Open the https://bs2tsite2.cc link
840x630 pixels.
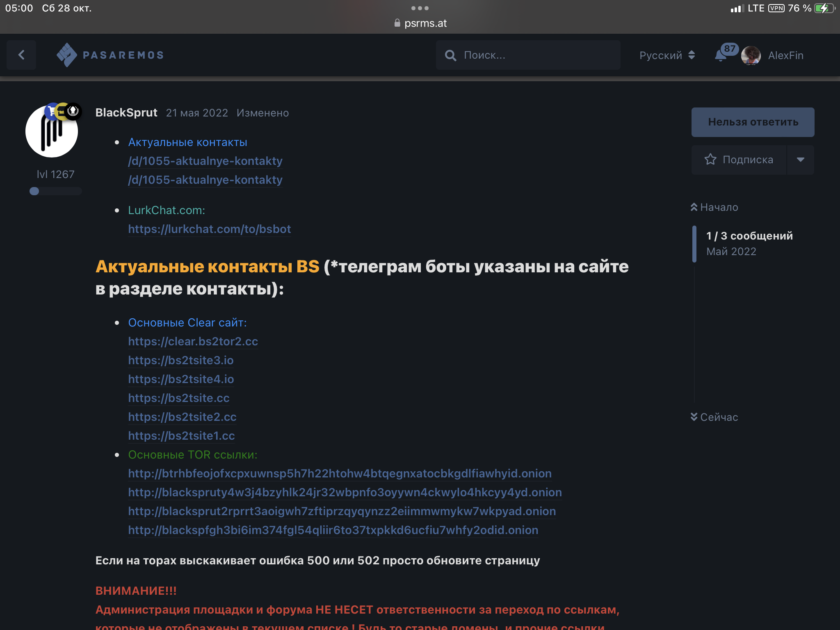click(x=182, y=417)
